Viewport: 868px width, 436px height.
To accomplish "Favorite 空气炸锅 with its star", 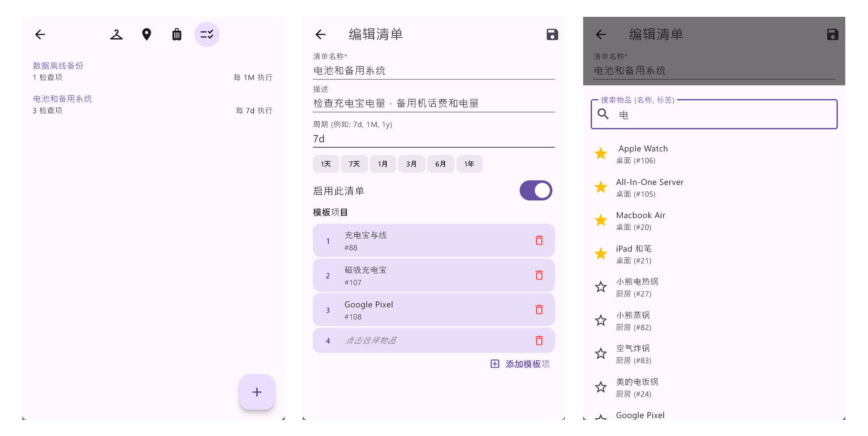I will (601, 354).
